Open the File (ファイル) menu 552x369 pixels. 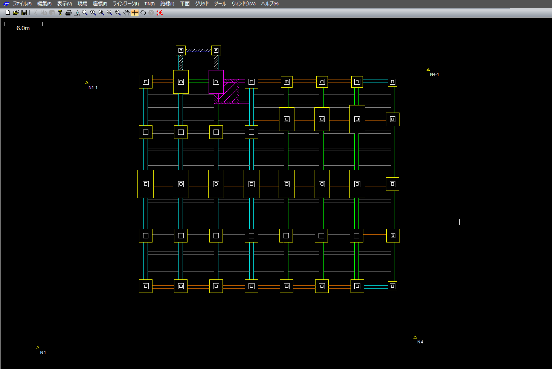[22, 4]
